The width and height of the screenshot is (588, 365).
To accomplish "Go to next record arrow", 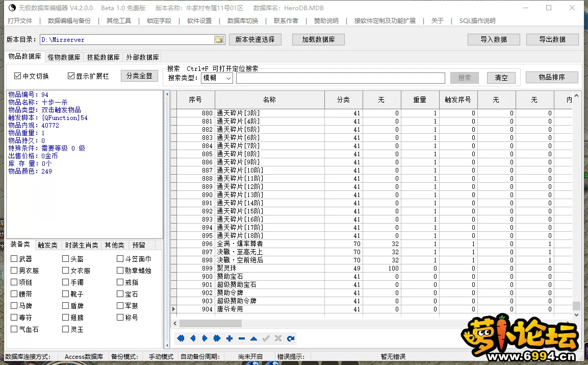I will pyautogui.click(x=205, y=338).
